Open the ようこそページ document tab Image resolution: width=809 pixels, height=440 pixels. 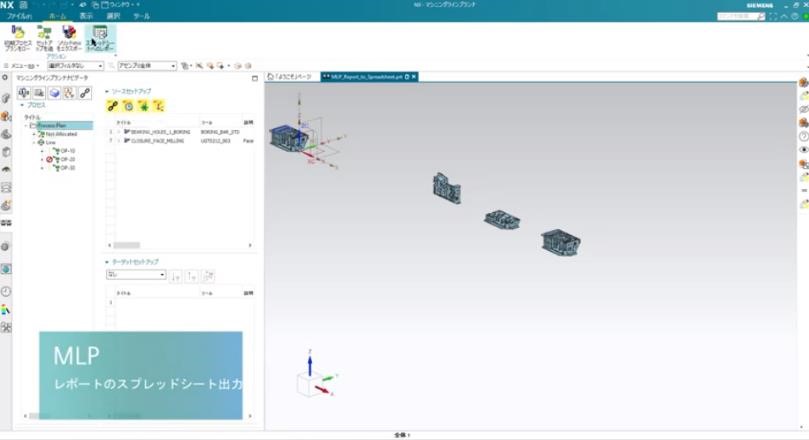pyautogui.click(x=290, y=77)
